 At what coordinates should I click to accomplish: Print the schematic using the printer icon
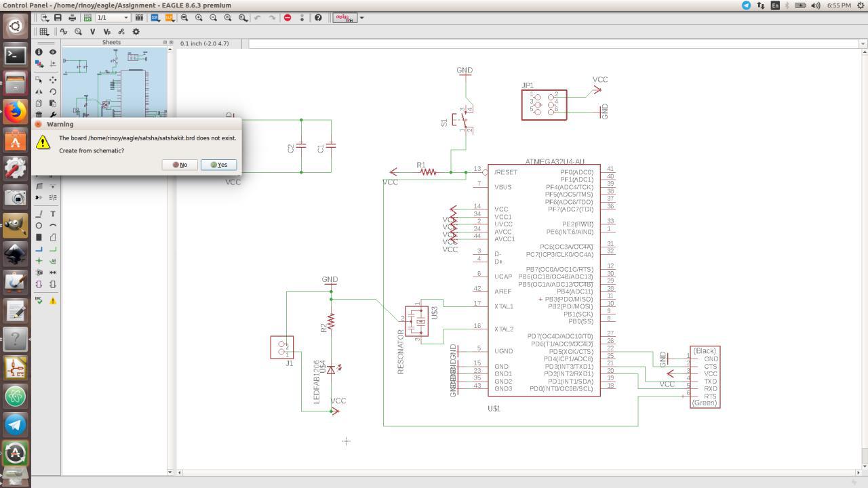(x=72, y=18)
